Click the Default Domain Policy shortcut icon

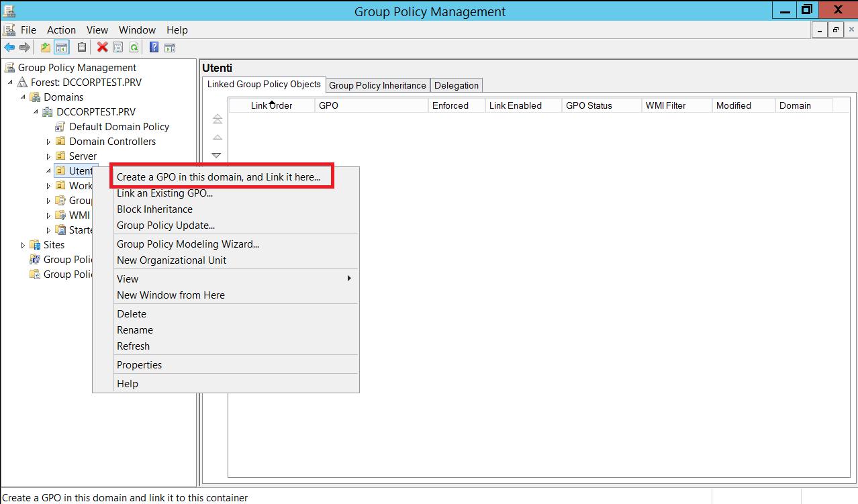click(x=60, y=127)
